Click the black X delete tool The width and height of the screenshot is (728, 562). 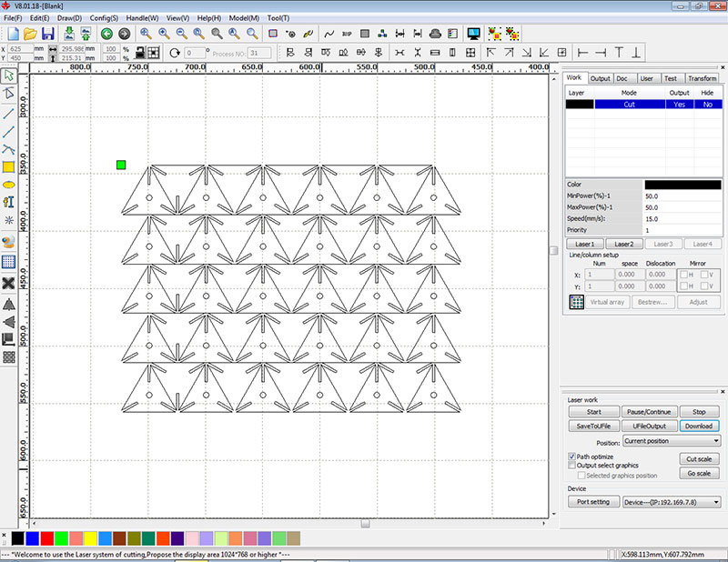pyautogui.click(x=9, y=283)
